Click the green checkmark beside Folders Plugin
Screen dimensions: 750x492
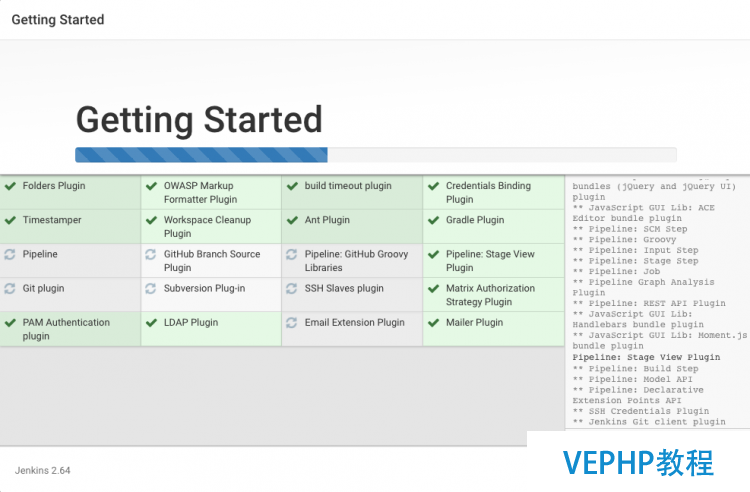click(x=11, y=186)
